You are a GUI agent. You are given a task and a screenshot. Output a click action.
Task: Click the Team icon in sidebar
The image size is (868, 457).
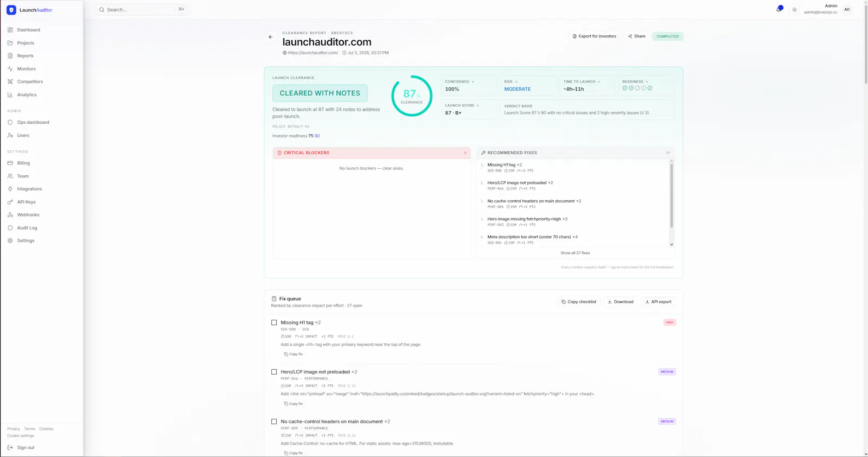click(10, 176)
